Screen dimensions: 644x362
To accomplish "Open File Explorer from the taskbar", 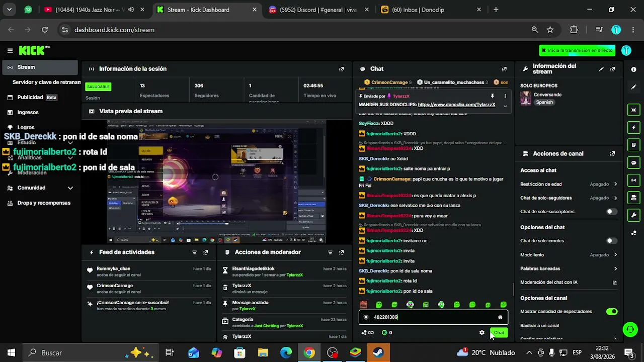I will (263, 353).
